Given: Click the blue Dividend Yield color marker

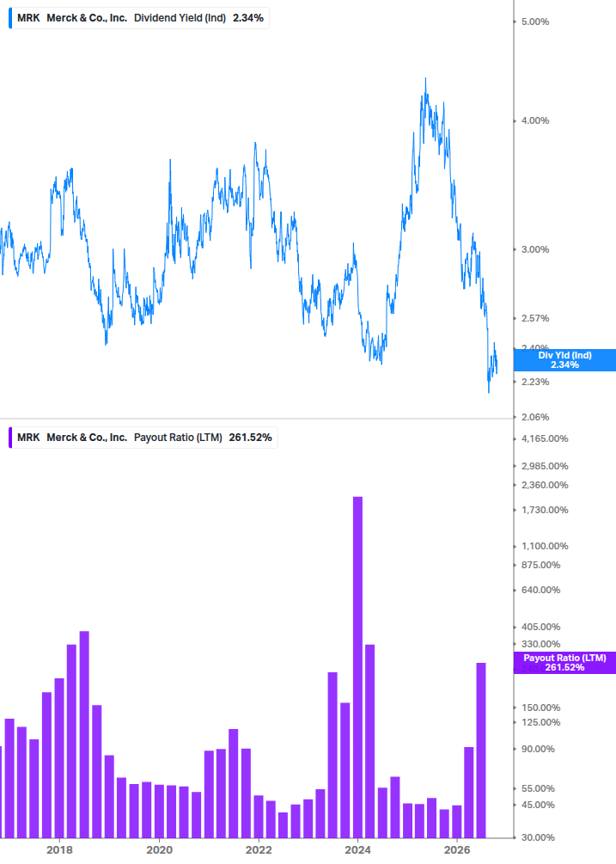Looking at the screenshot, I should point(10,18).
